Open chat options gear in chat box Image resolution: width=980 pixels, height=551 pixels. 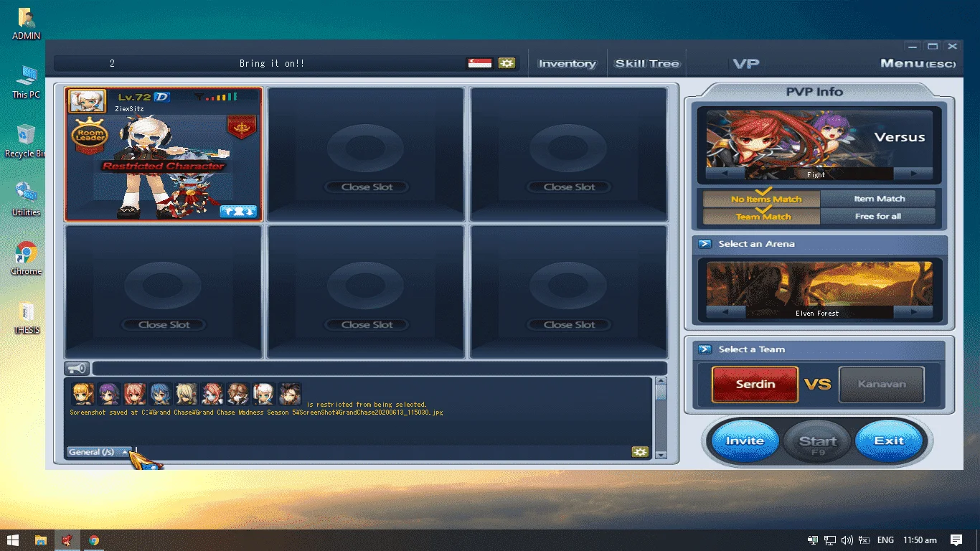pyautogui.click(x=640, y=452)
